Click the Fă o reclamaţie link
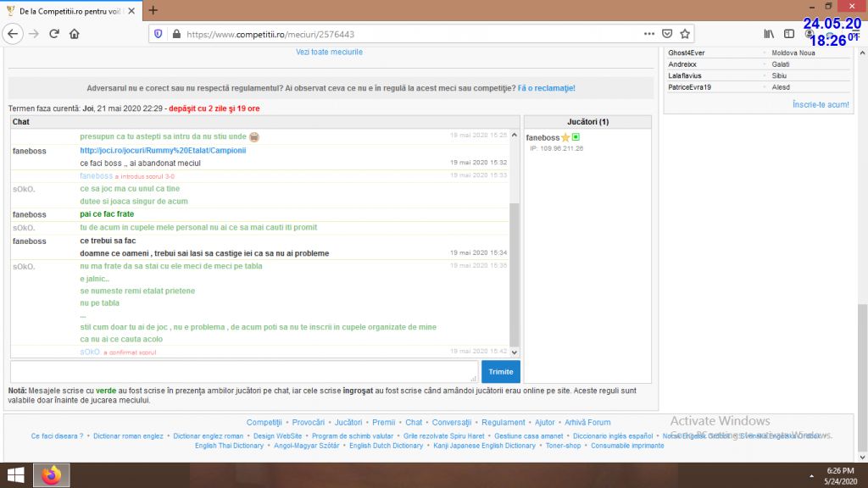Image resolution: width=868 pixels, height=488 pixels. 547,88
